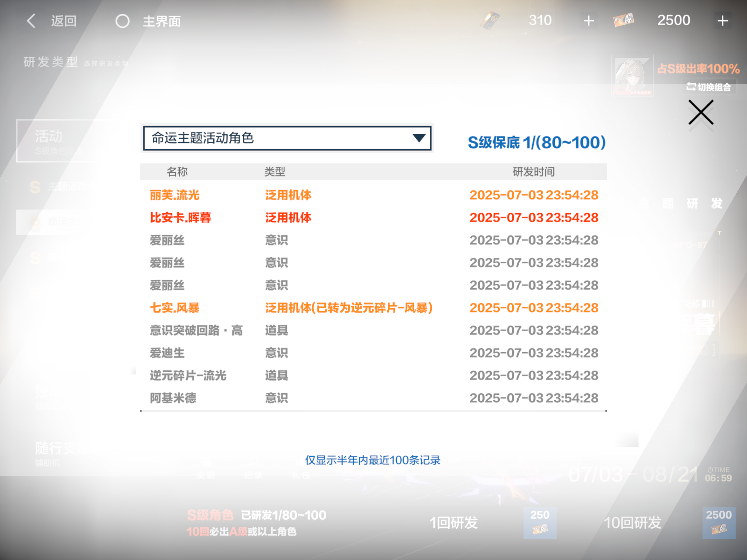The image size is (747, 560).
Task: Close the research record popup with X
Action: pos(701,112)
